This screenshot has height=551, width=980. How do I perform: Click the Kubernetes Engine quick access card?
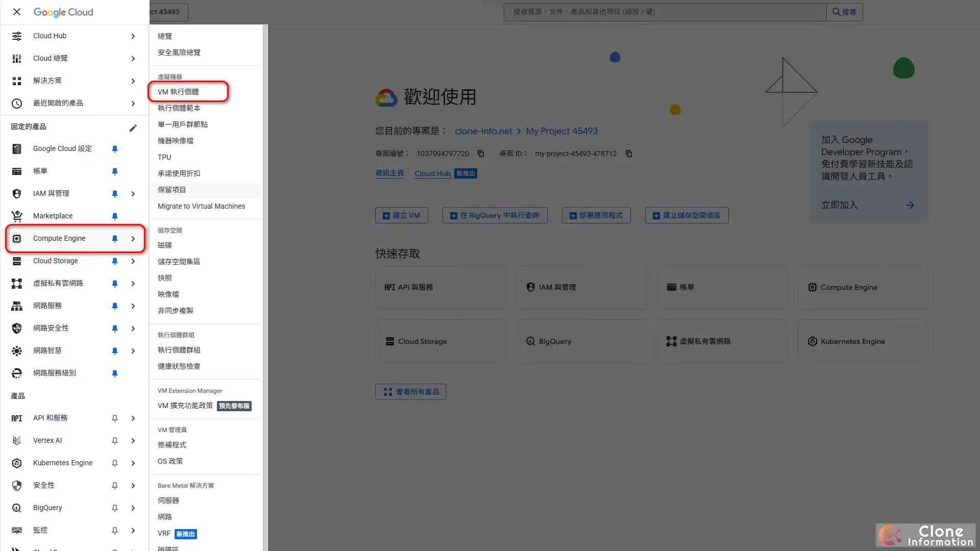click(862, 341)
